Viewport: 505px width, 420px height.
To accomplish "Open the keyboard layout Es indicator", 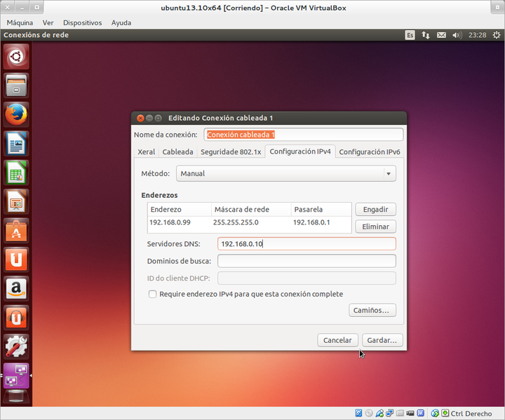I will [410, 35].
